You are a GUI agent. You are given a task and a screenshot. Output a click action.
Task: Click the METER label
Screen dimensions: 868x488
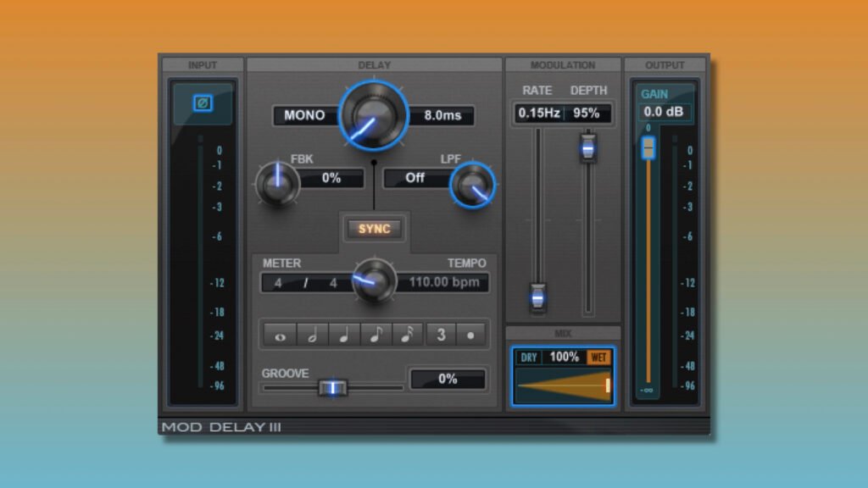pos(281,263)
